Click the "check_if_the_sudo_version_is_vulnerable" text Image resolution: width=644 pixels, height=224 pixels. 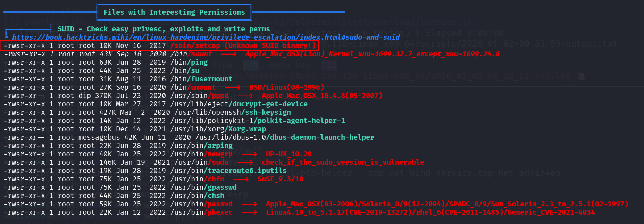pyautogui.click(x=343, y=162)
